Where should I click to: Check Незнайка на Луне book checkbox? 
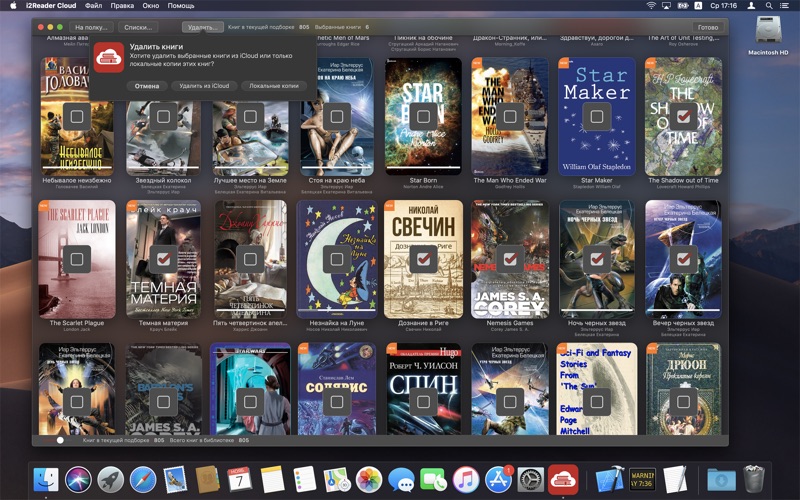(337, 259)
